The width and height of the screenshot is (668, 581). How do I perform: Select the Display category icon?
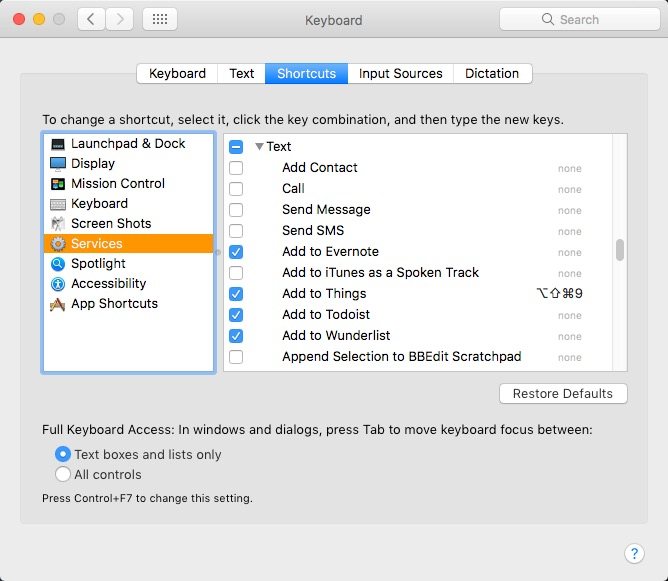(58, 164)
